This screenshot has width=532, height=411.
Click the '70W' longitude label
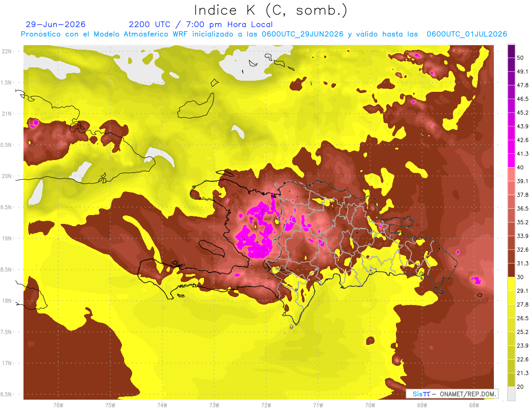370,405
